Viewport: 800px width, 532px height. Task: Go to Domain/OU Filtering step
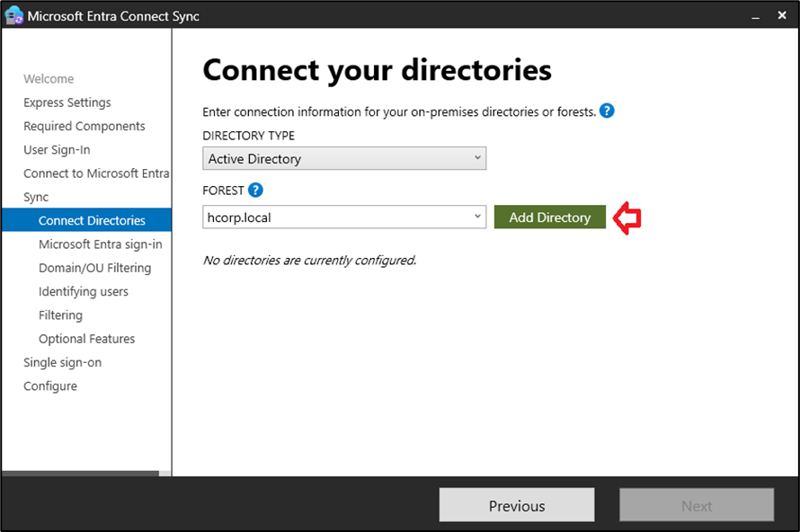coord(94,268)
